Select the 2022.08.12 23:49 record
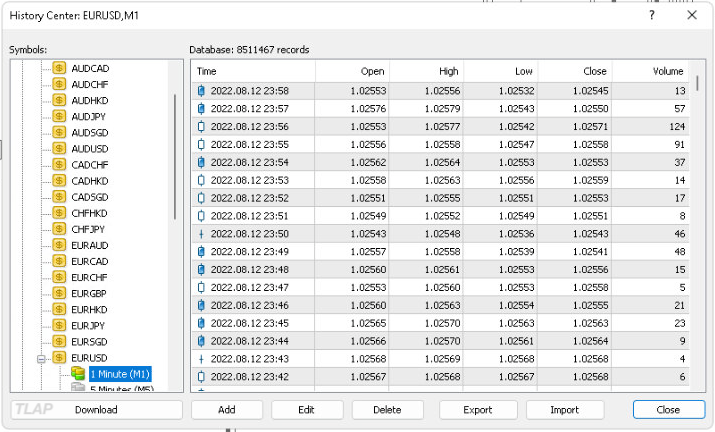This screenshot has height=432, width=715. coord(440,252)
